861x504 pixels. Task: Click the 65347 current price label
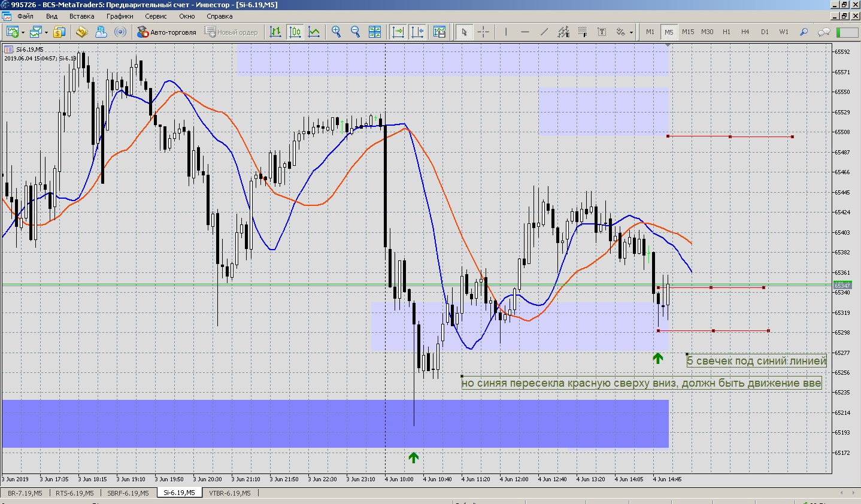click(842, 286)
